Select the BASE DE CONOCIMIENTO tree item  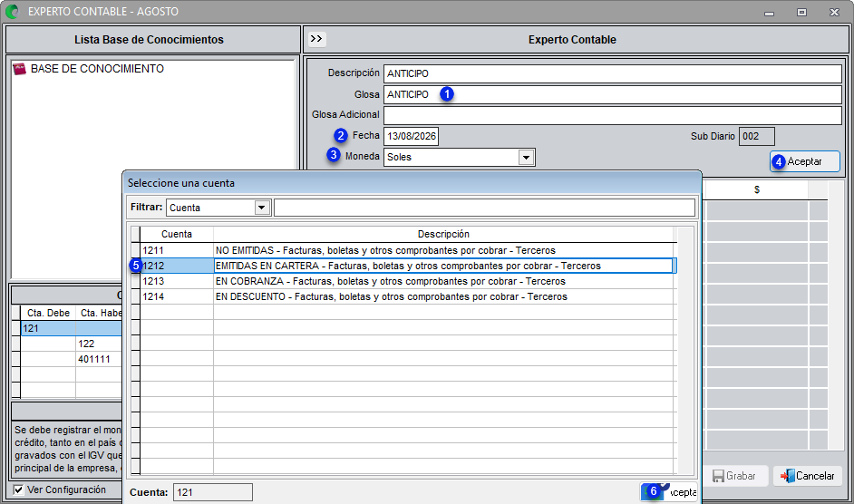[x=97, y=69]
